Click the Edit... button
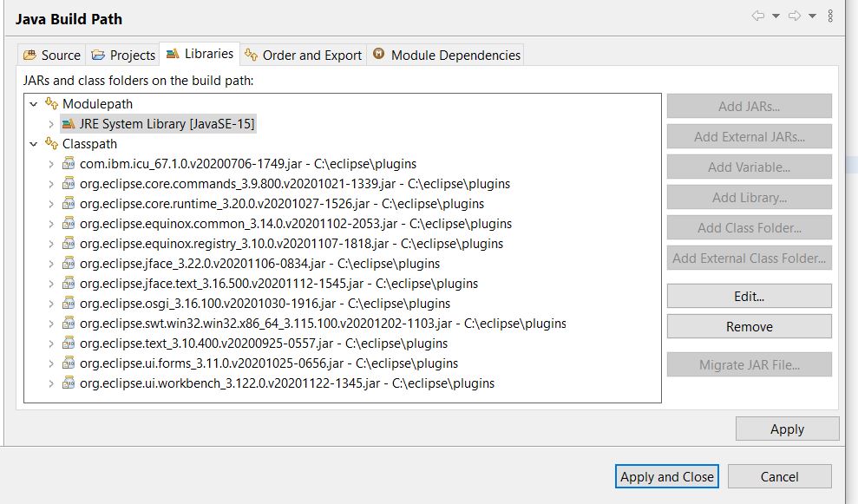858x504 pixels. [x=749, y=296]
